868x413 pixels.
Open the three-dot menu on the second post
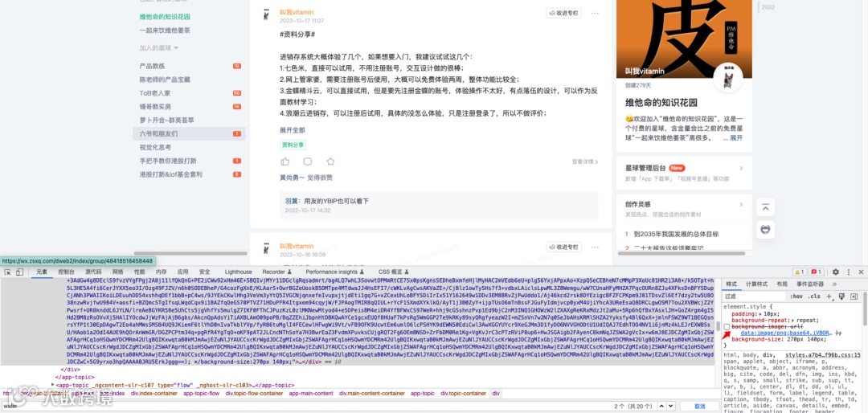coord(595,247)
